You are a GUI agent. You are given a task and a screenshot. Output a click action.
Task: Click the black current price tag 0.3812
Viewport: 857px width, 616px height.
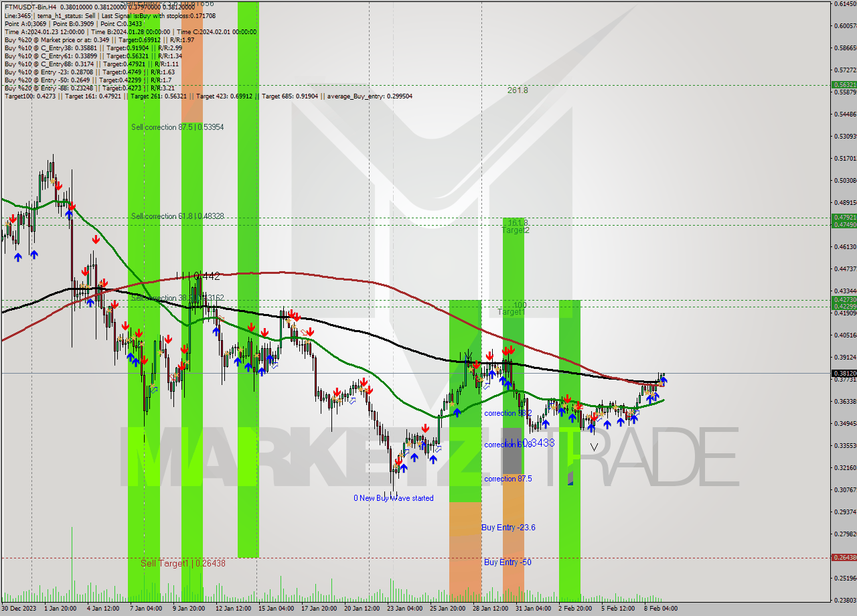[844, 373]
